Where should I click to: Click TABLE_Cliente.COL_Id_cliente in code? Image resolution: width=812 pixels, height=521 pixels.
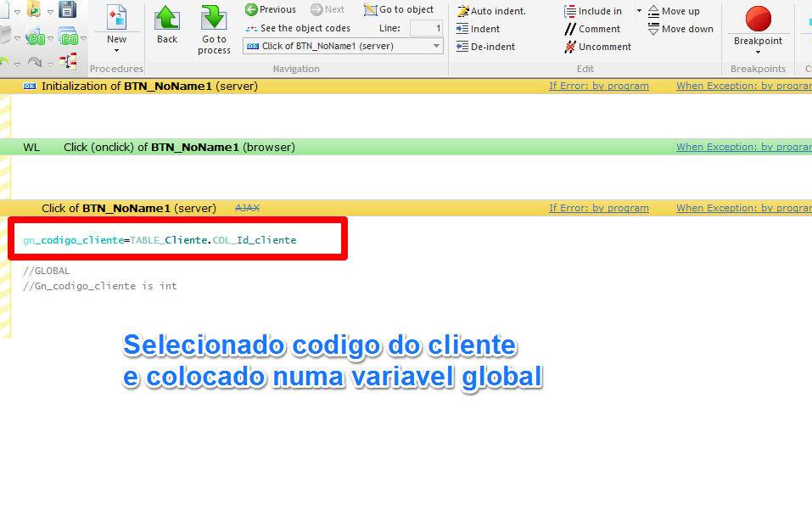(213, 240)
